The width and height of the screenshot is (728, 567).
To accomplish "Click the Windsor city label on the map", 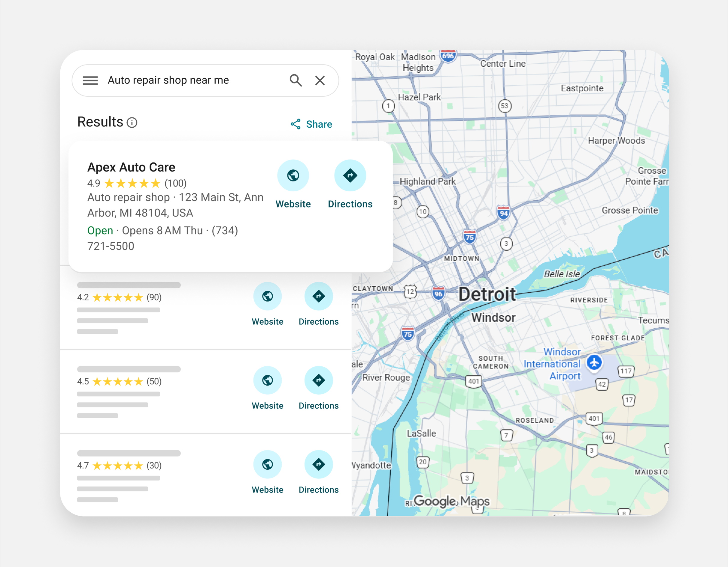I will pyautogui.click(x=493, y=317).
